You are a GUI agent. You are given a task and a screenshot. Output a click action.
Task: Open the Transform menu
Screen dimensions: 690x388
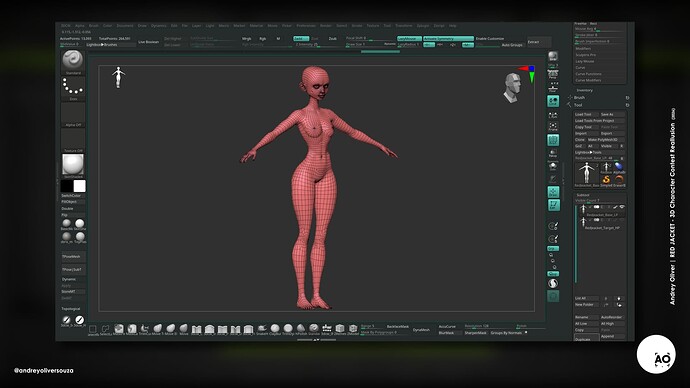(x=404, y=26)
